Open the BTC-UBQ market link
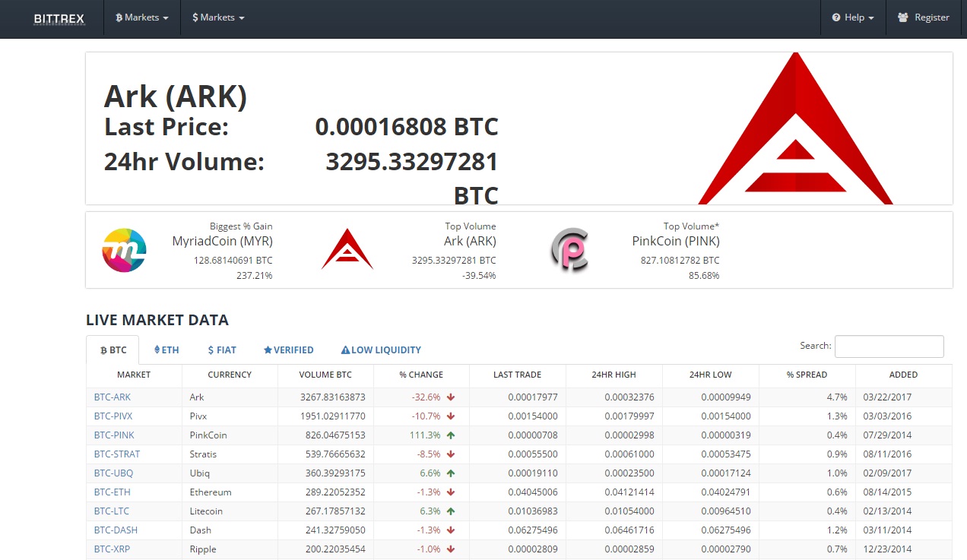The width and height of the screenshot is (967, 560). [114, 473]
